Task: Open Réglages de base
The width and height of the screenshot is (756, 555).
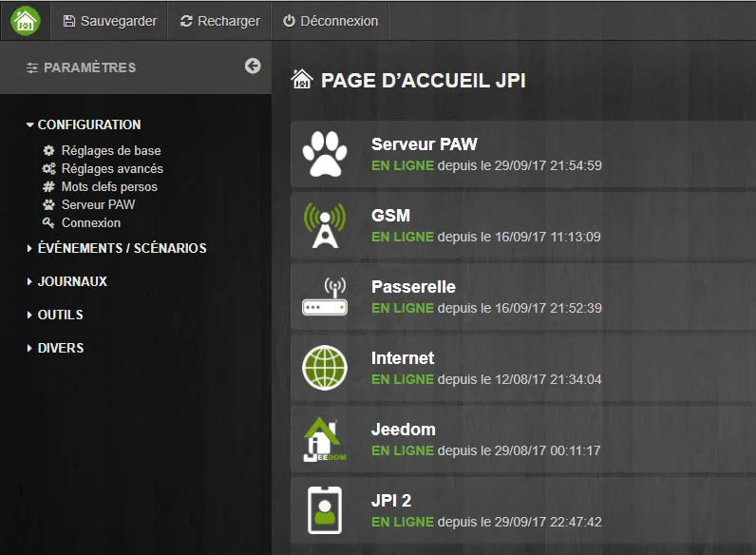Action: point(111,150)
